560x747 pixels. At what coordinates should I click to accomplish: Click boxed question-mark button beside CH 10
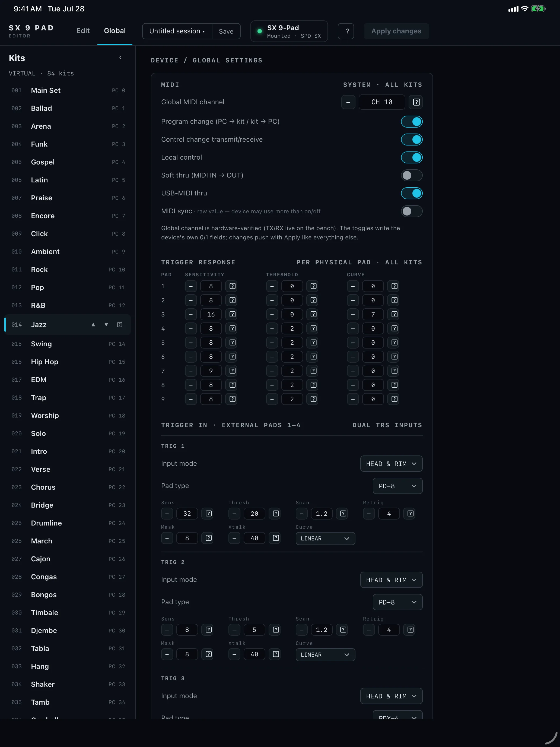point(416,102)
